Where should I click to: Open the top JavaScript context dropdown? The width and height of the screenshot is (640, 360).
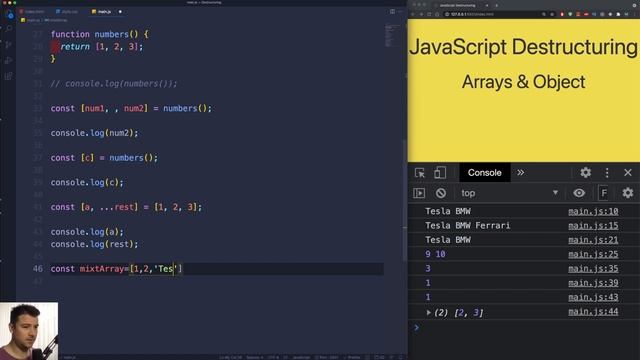pos(509,193)
